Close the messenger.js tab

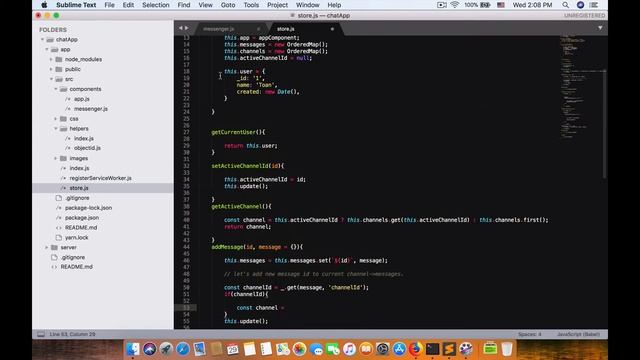(258, 29)
